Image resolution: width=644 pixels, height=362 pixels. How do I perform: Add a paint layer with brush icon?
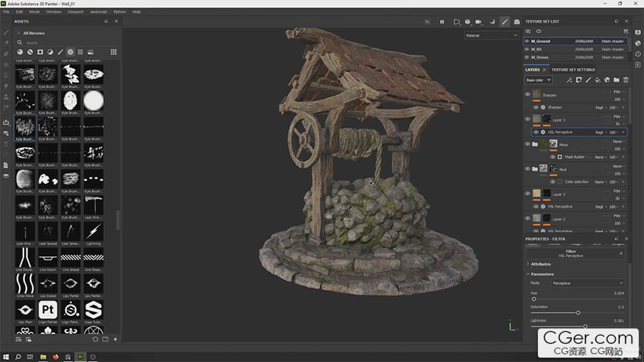pos(588,80)
